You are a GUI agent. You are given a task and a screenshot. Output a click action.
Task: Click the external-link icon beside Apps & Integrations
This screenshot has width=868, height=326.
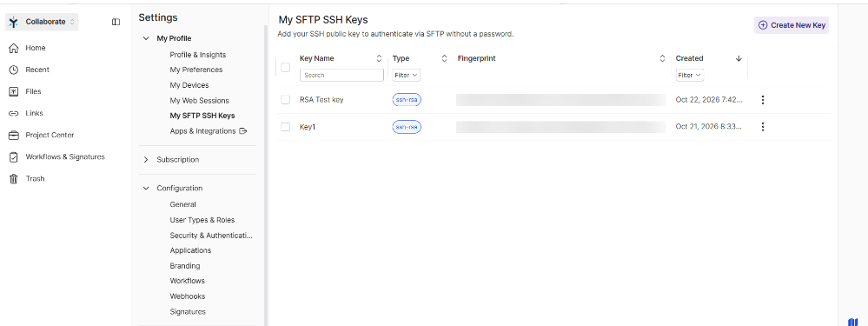pyautogui.click(x=242, y=131)
